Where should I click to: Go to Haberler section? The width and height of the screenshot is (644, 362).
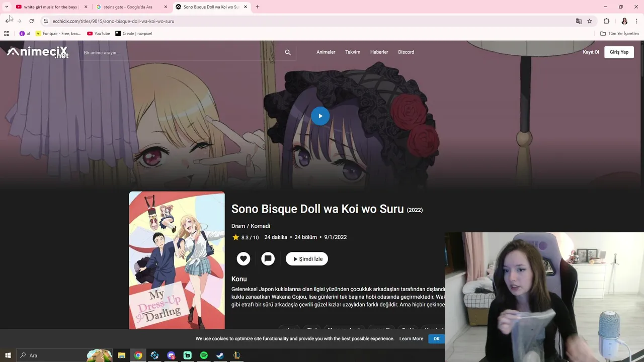click(379, 52)
